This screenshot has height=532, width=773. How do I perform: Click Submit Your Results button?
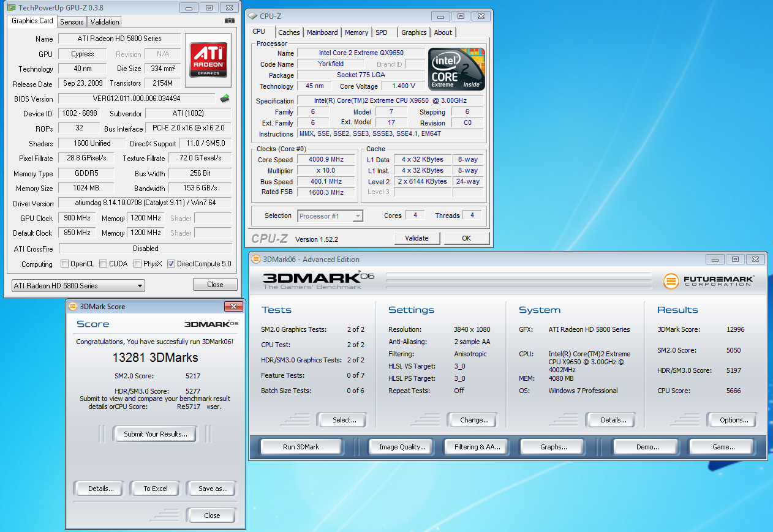click(x=156, y=434)
